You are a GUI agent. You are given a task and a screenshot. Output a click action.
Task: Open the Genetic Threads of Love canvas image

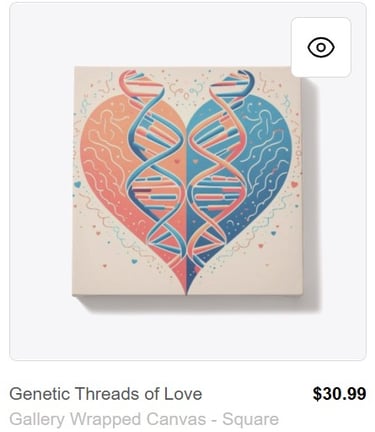[187, 181]
